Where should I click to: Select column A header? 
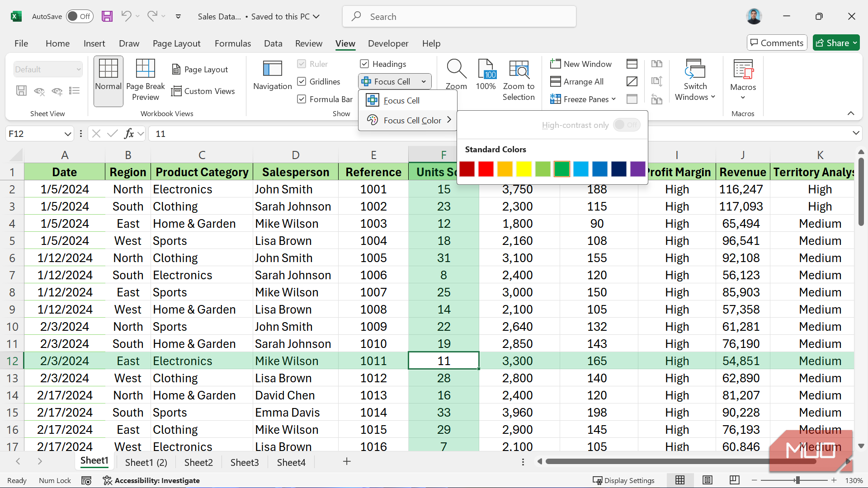tap(65, 155)
